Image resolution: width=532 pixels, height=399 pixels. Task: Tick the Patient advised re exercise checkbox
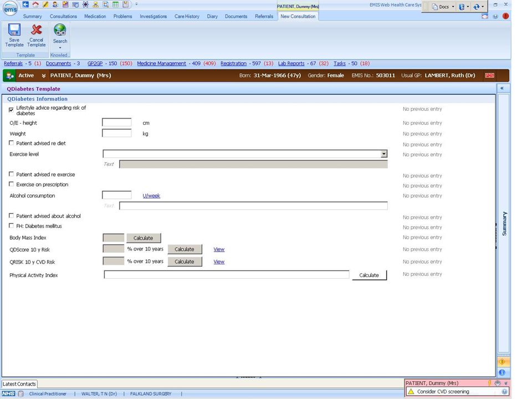(11, 174)
